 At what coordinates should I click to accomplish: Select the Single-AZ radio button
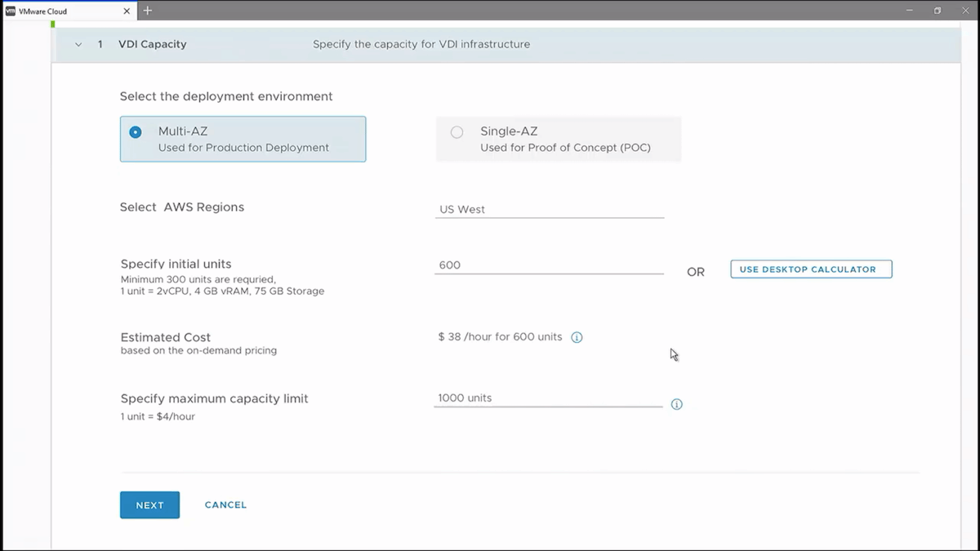(x=457, y=132)
